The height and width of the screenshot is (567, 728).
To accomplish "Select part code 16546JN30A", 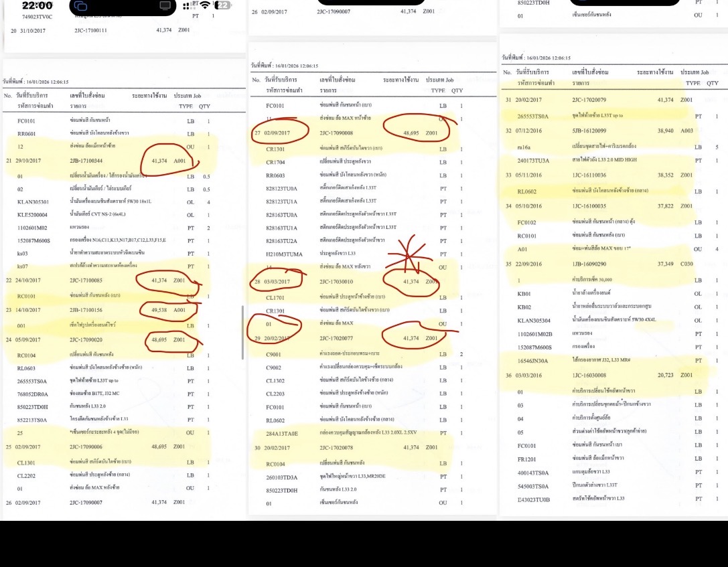I will [532, 361].
